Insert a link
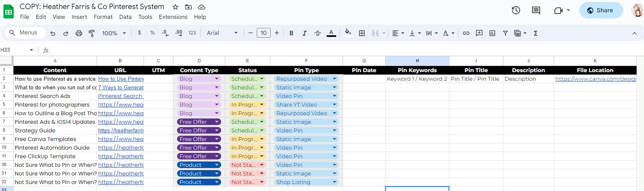This screenshot has width=644, height=191. [466, 33]
